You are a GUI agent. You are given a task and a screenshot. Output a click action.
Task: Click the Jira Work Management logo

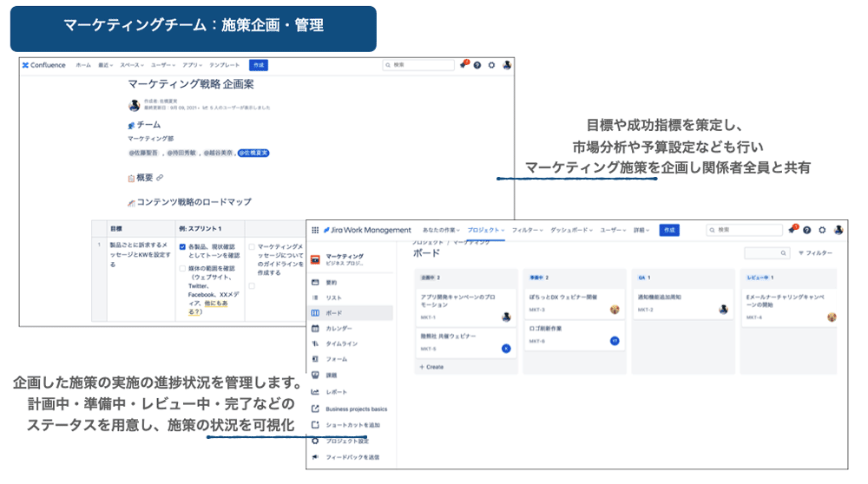click(367, 230)
